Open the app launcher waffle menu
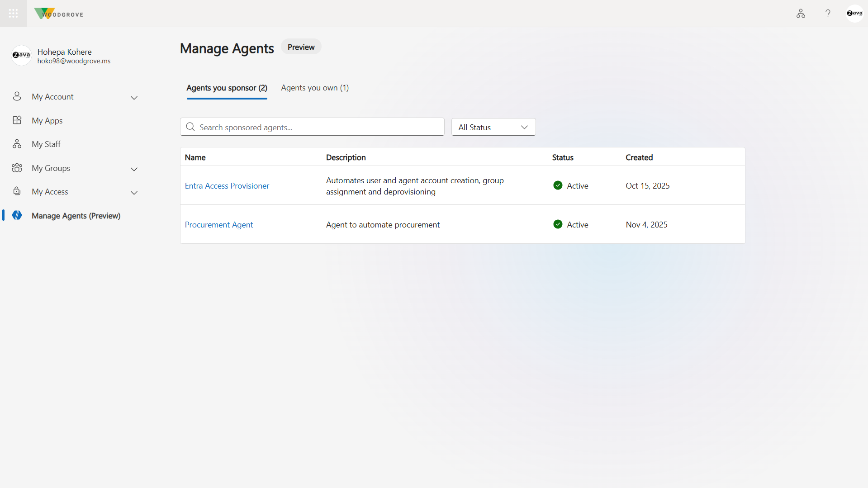The image size is (868, 488). pyautogui.click(x=13, y=13)
